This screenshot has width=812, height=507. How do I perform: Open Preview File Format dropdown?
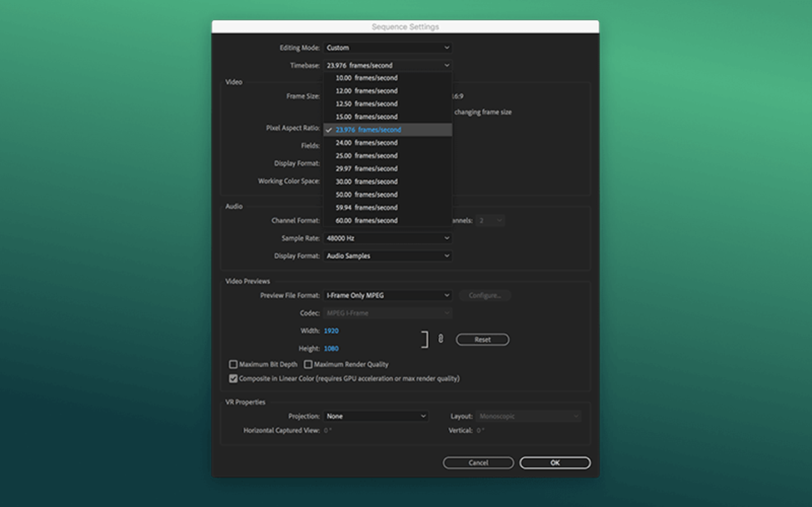388,296
